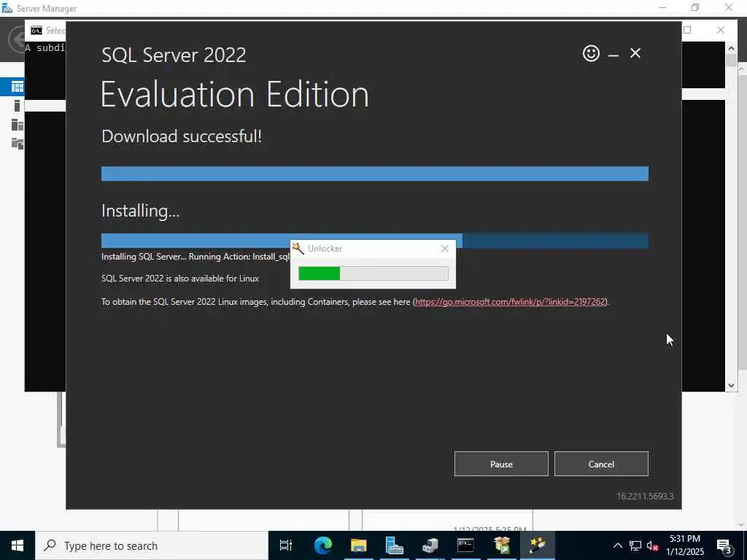Click scroll-up arrow in the Command Prompt window

pyautogui.click(x=731, y=47)
